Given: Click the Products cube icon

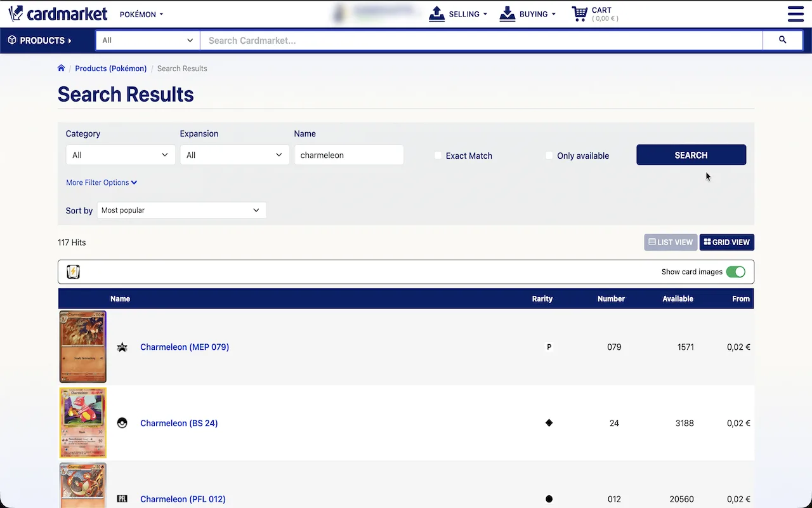Looking at the screenshot, I should point(12,40).
